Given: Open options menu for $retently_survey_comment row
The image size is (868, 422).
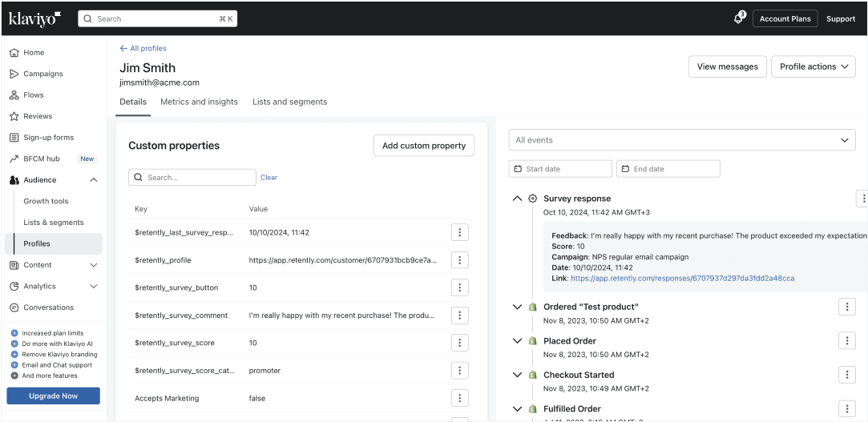Looking at the screenshot, I should (x=459, y=315).
